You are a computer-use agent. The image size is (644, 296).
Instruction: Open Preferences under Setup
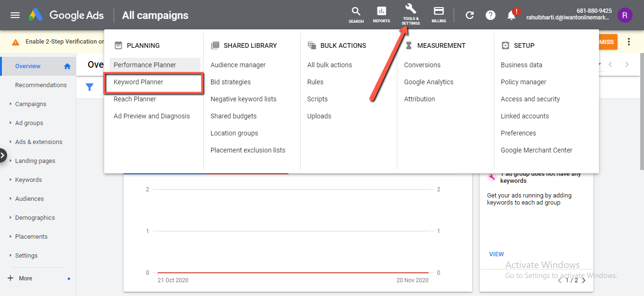(x=519, y=133)
